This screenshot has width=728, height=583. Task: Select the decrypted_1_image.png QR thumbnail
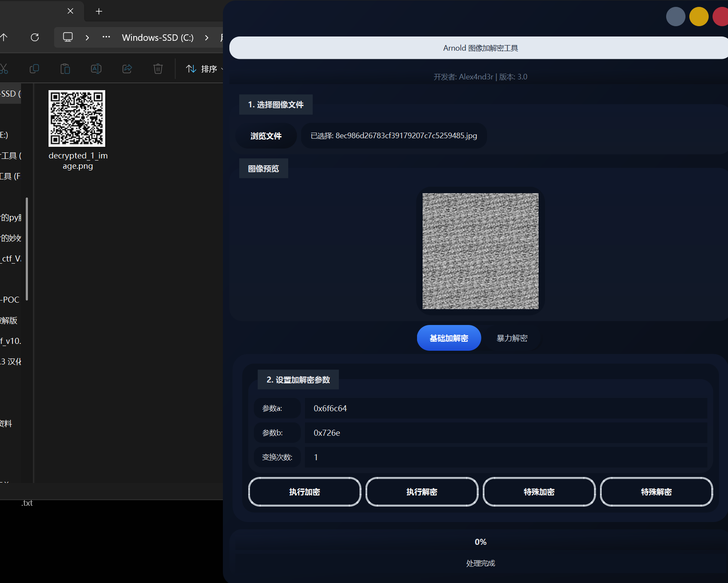click(x=77, y=118)
